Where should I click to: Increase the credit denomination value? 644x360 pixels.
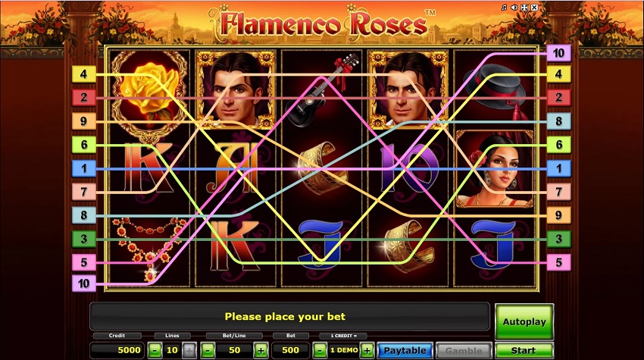click(367, 351)
